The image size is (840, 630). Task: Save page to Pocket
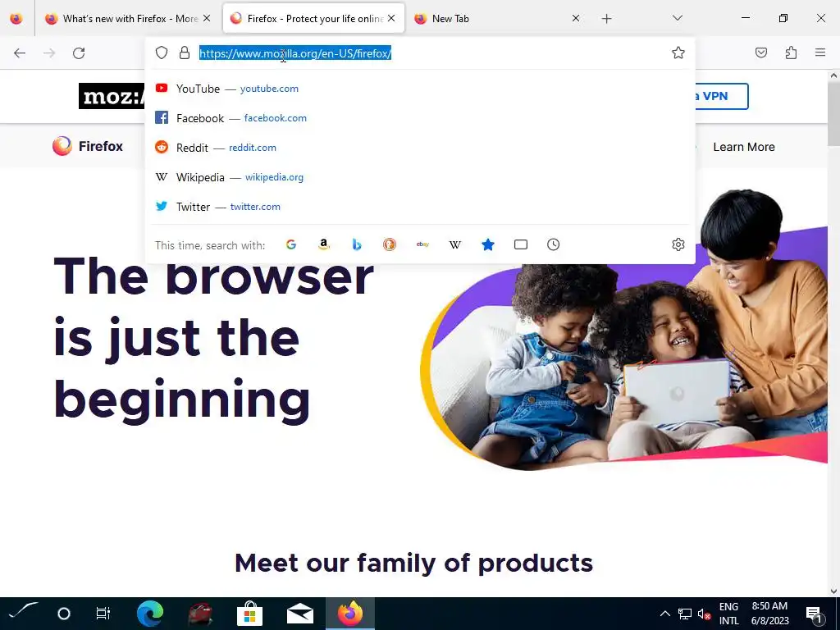point(761,52)
